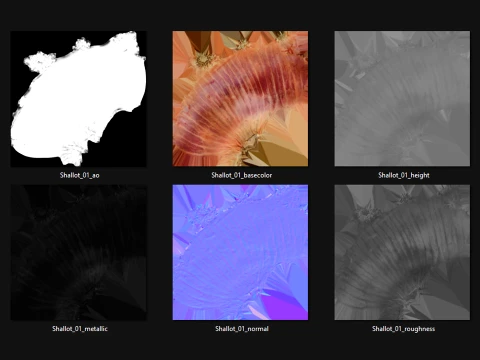The width and height of the screenshot is (480, 360).
Task: Click the Shallot_01_height file name label
Action: (x=404, y=175)
